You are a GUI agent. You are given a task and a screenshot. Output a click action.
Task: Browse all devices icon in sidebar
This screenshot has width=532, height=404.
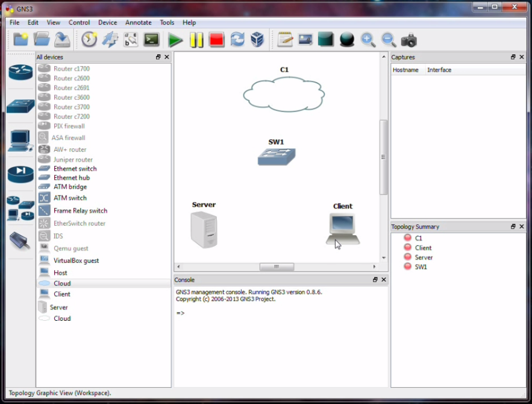[x=20, y=208]
